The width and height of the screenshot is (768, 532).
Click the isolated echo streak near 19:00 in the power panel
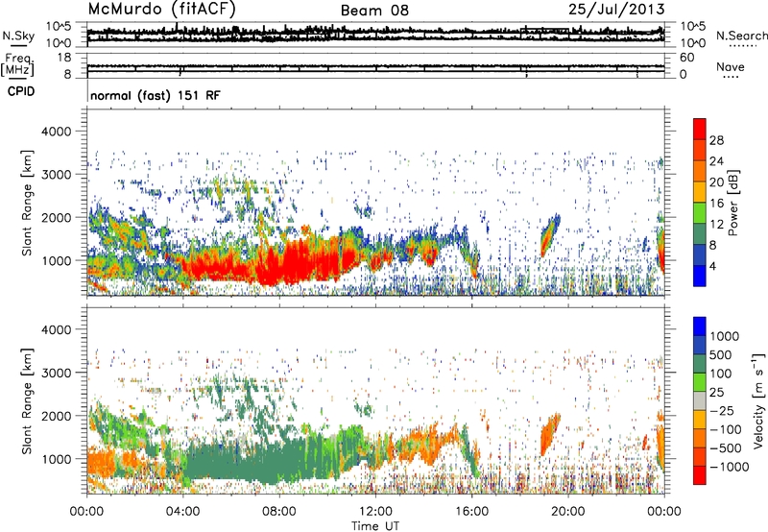pyautogui.click(x=550, y=235)
